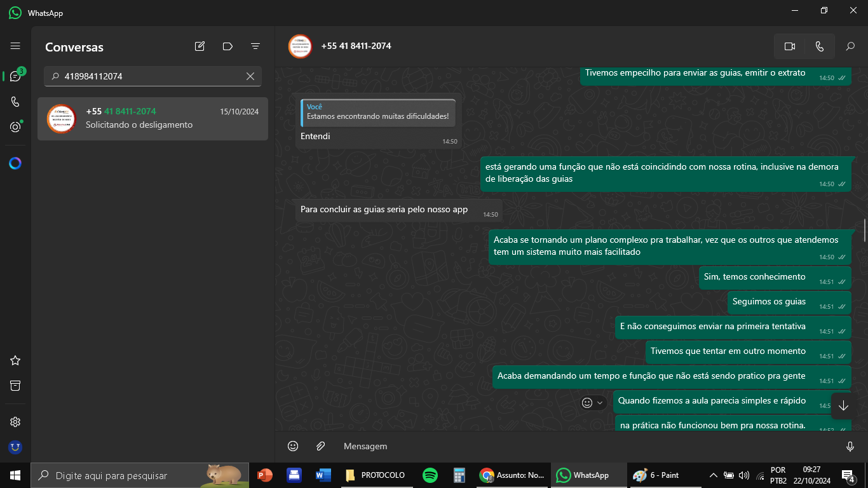Open the volume control in system tray

click(x=744, y=475)
